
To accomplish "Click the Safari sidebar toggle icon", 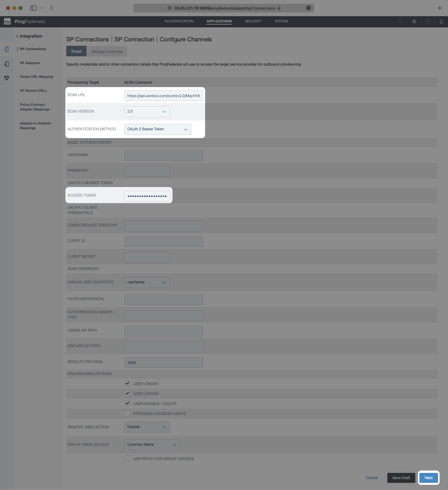I will point(33,8).
